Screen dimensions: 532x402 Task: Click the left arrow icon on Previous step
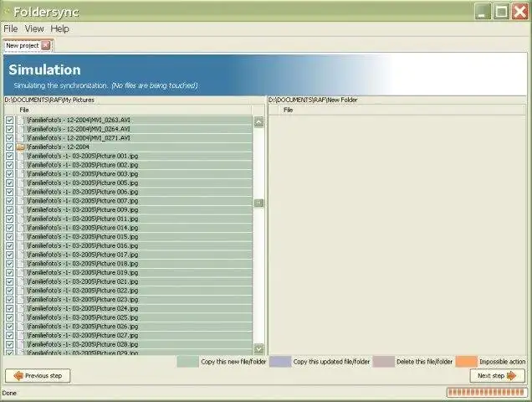(x=18, y=376)
